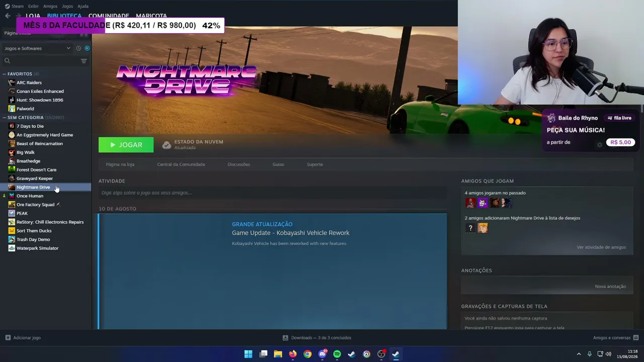Select Beast of Reincarnation icon
Viewport: 644px width, 362px height.
[12, 144]
